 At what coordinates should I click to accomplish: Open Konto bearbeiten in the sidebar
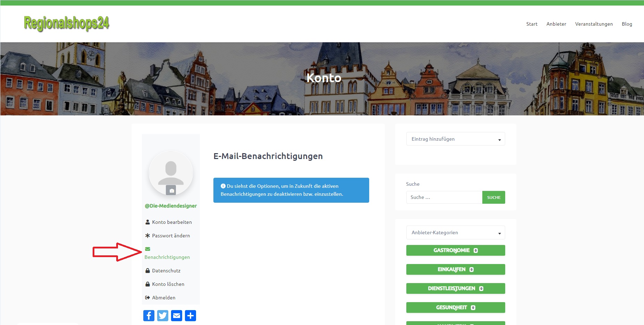tap(172, 222)
